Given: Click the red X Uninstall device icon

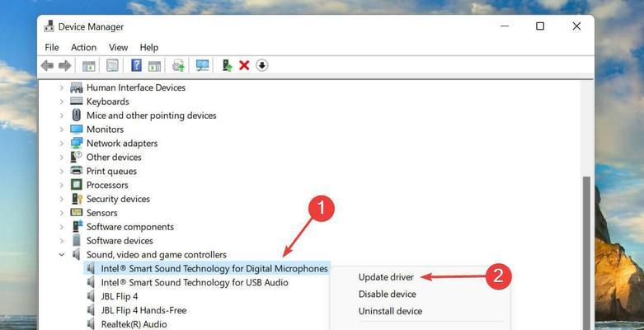Looking at the screenshot, I should 244,65.
